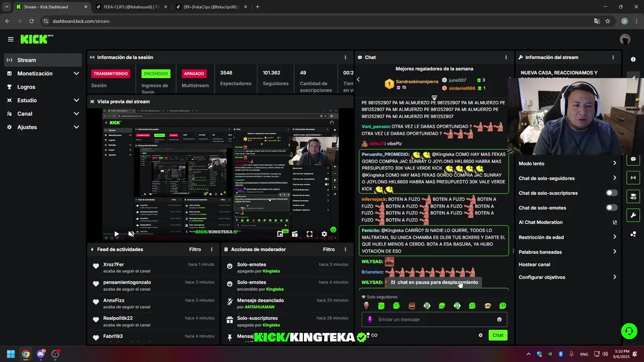Open the chat bubble panel icon
The width and height of the screenshot is (644, 362).
click(633, 159)
